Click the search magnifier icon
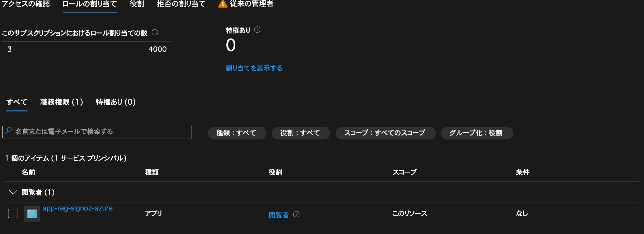The image size is (644, 234). click(x=9, y=131)
